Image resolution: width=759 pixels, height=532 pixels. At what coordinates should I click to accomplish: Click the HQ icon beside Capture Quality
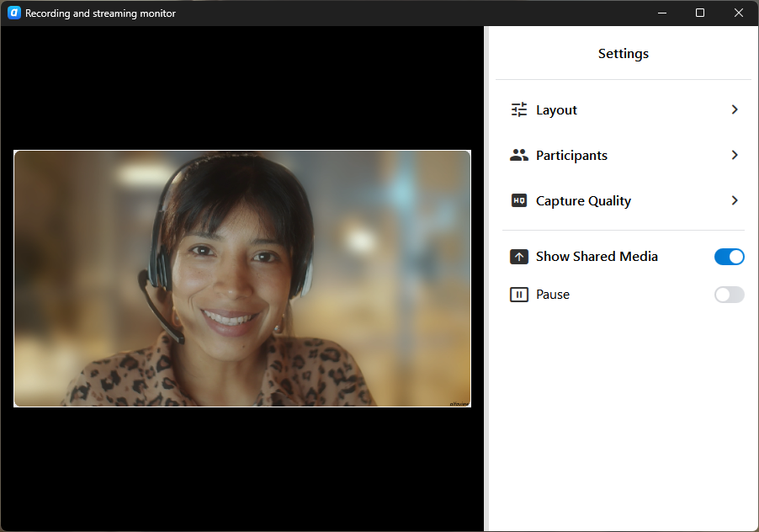click(519, 201)
